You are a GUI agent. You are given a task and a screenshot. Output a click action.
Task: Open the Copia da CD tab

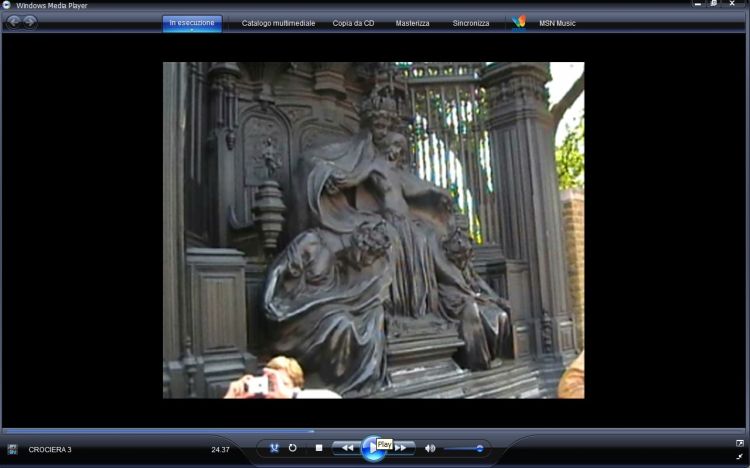click(354, 23)
